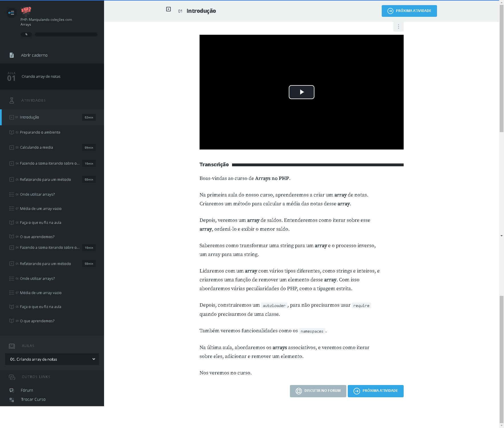This screenshot has height=428, width=504.
Task: Click the back arrow icon in sidebar
Action: (11, 13)
